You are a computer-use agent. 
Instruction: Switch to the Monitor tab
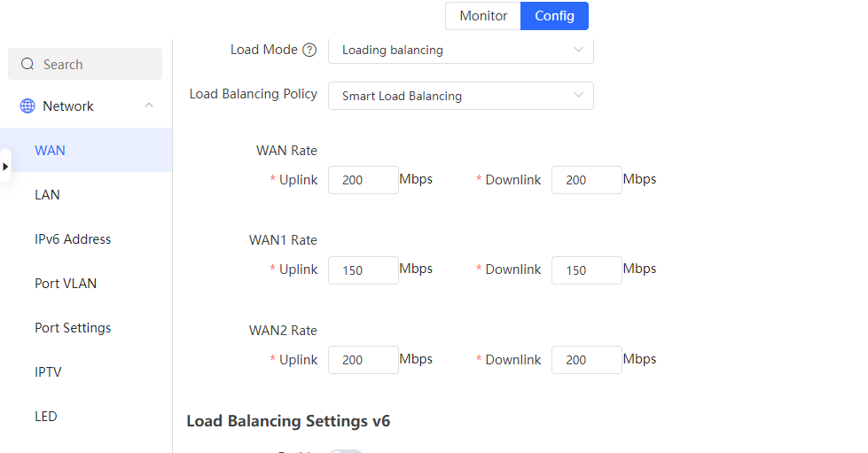pyautogui.click(x=483, y=16)
